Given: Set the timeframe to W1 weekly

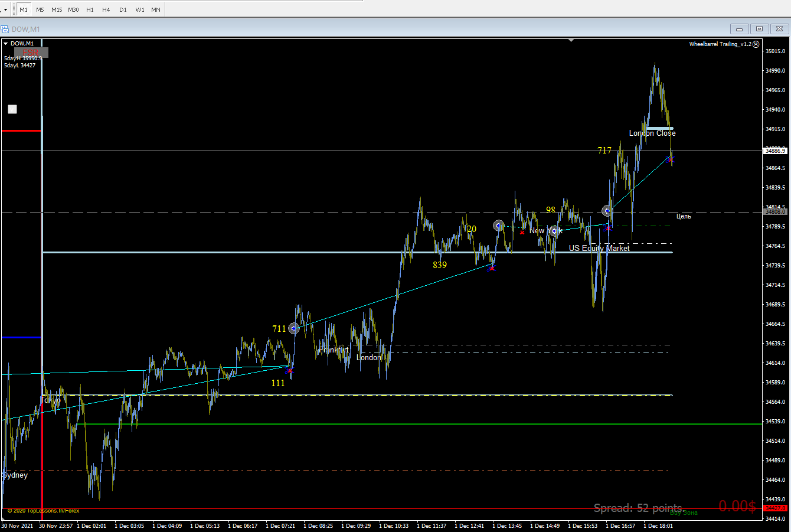Looking at the screenshot, I should (x=140, y=9).
